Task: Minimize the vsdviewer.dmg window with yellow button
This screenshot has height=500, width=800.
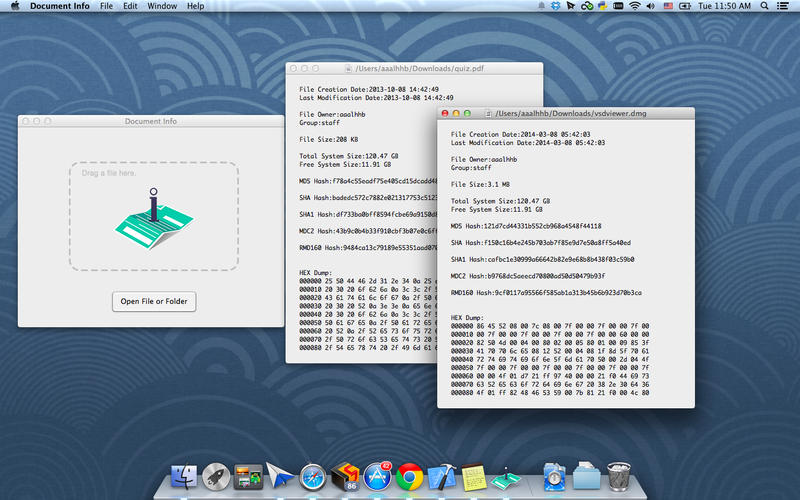Action: click(x=456, y=113)
